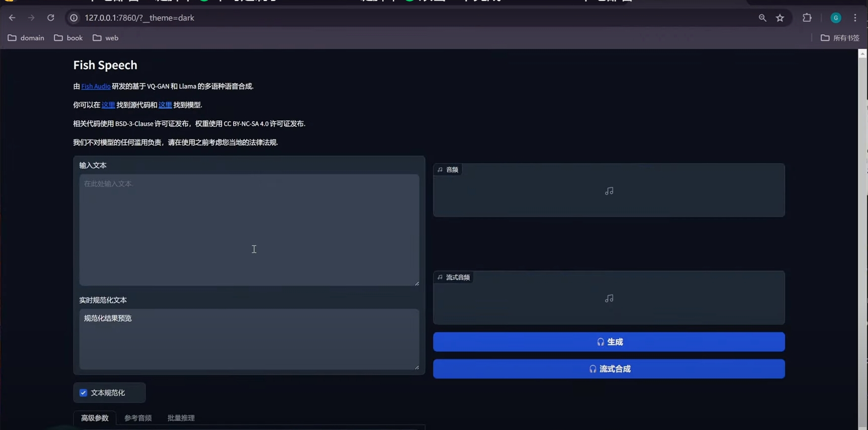Open the book bookmarks folder
This screenshot has height=430, width=868.
coord(68,38)
